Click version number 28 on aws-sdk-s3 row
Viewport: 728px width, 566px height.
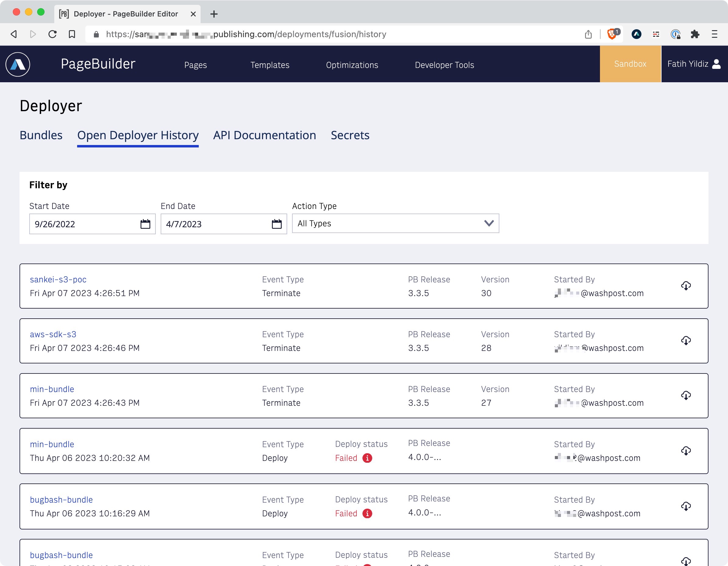point(486,348)
